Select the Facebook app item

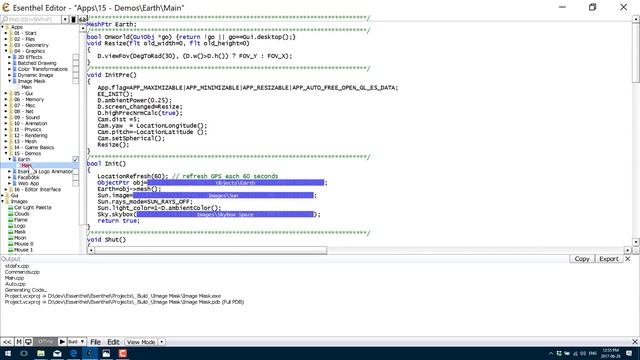tap(29, 178)
